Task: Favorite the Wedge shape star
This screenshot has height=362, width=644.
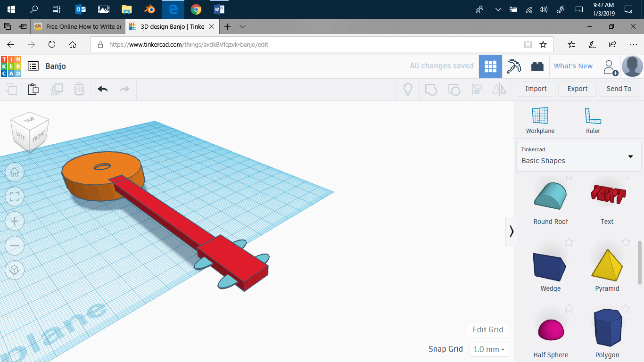Action: pos(569,242)
